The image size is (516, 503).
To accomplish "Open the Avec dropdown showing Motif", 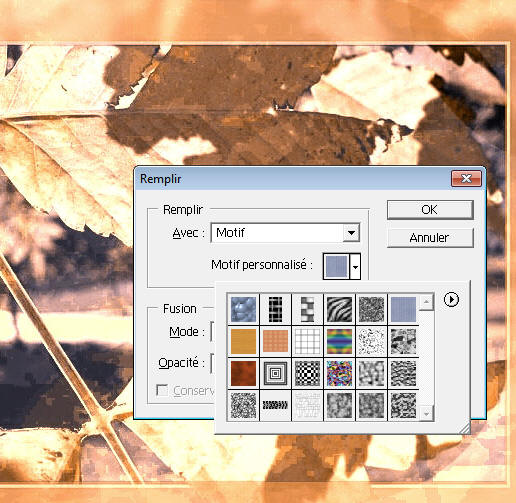I will tap(285, 233).
